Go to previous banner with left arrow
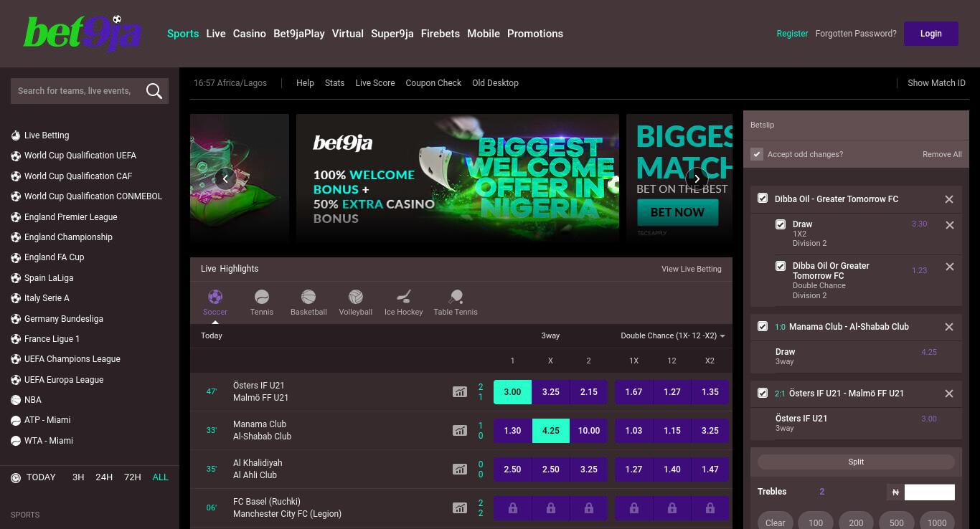980x529 pixels. 225,178
